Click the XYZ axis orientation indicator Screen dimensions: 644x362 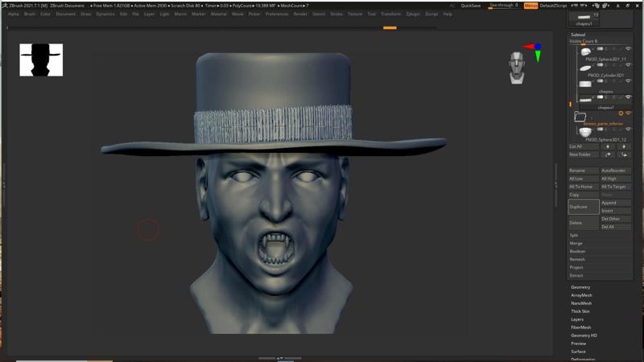(533, 51)
